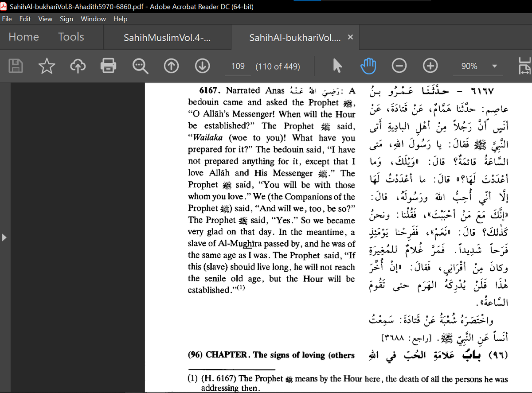The image size is (532, 393).
Task: Go to previous page with the up arrow
Action: pos(171,66)
